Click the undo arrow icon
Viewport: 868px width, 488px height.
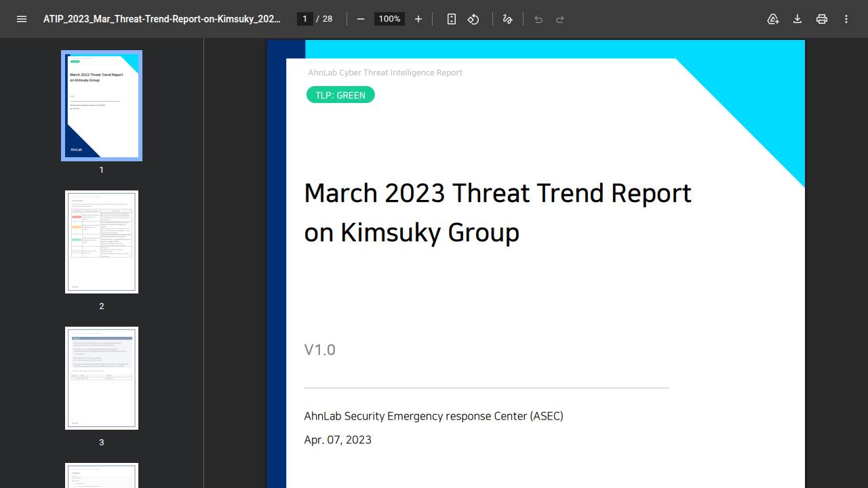[x=538, y=19]
